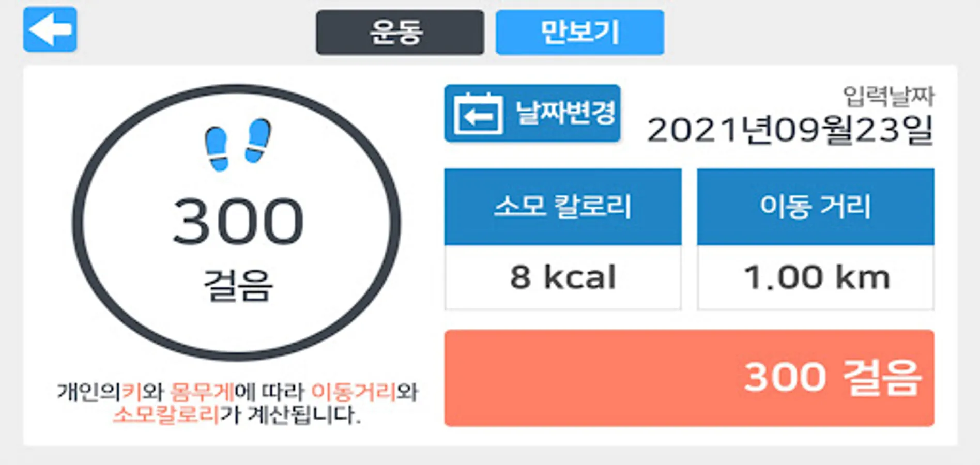Select the 소모 칼로리 header
Viewport: 980px width, 465px height.
coord(563,207)
